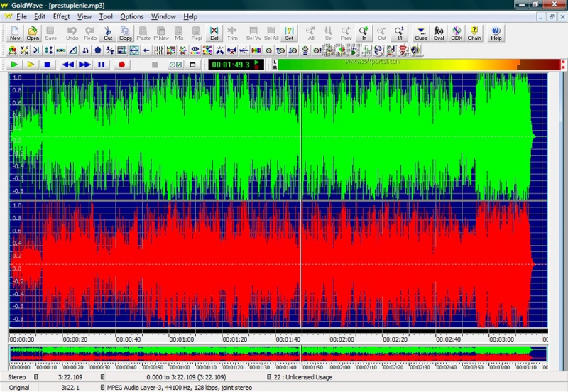Open the Options menu
The width and height of the screenshot is (568, 392).
132,16
